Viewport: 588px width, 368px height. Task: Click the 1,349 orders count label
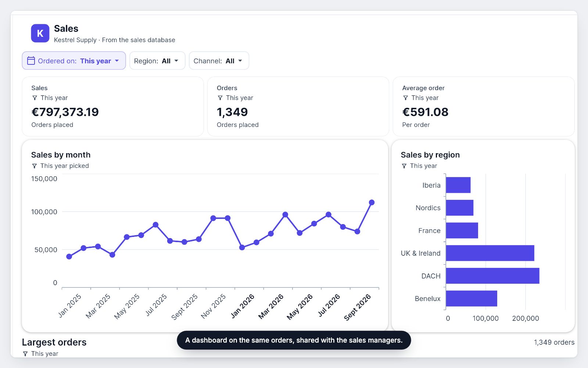[554, 342]
